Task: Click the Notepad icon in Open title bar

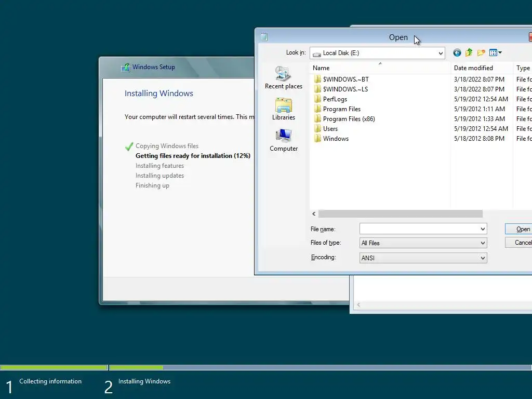Action: point(264,37)
